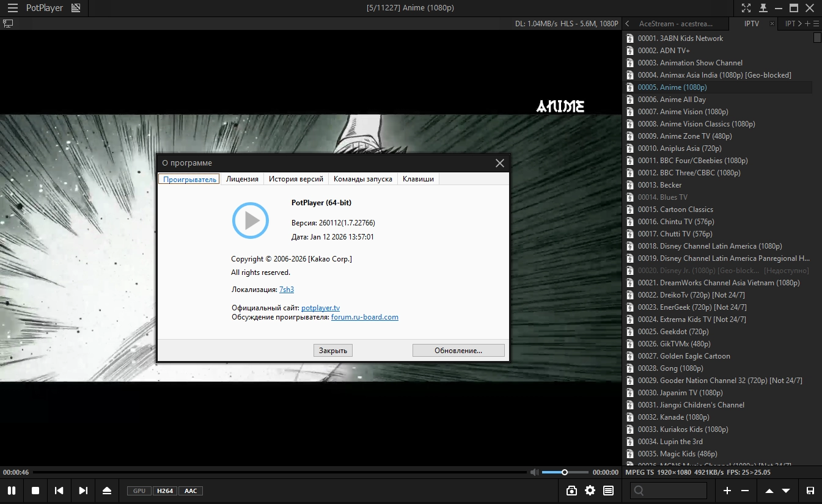The height and width of the screenshot is (504, 822).
Task: Toggle GPU hardware decoding indicator
Action: tap(139, 491)
